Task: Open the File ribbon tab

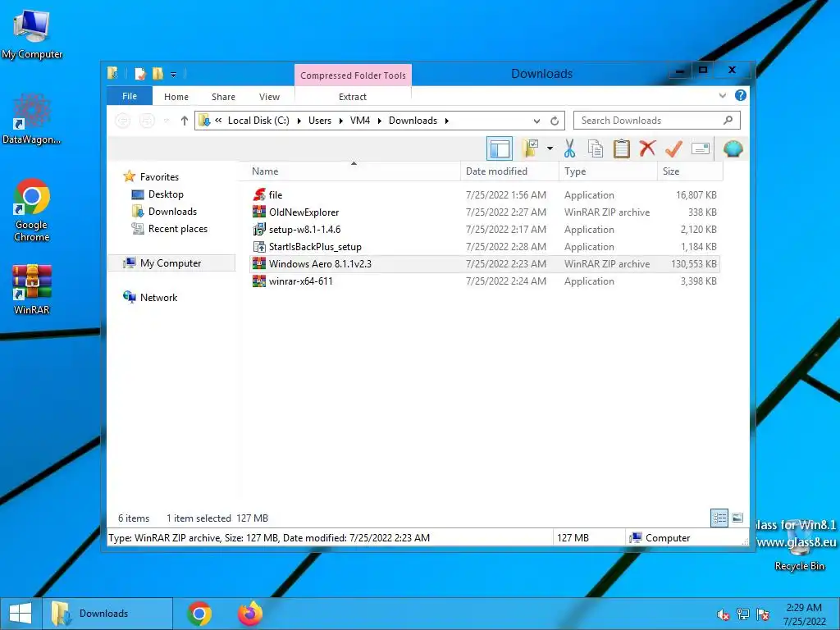Action: (130, 96)
